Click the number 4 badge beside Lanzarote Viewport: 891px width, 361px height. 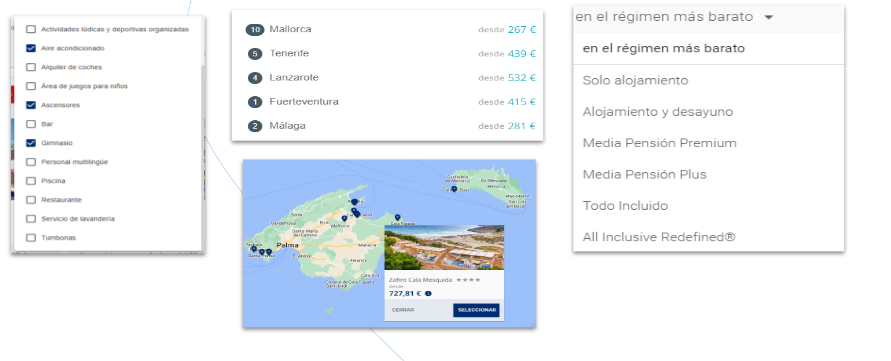click(255, 78)
